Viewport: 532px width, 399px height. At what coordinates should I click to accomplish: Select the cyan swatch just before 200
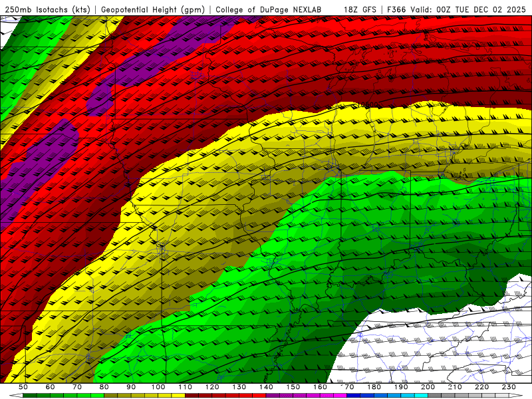[422, 396]
